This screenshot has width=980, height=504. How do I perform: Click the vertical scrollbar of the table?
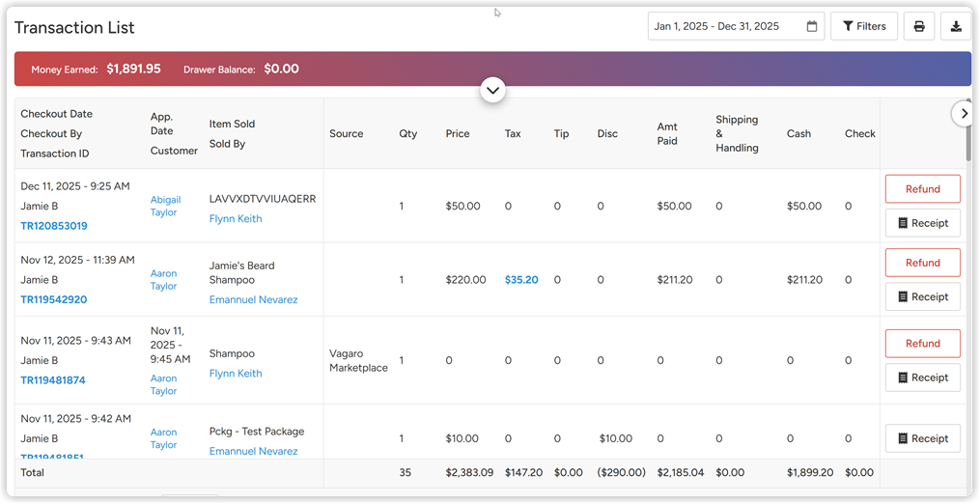click(968, 128)
